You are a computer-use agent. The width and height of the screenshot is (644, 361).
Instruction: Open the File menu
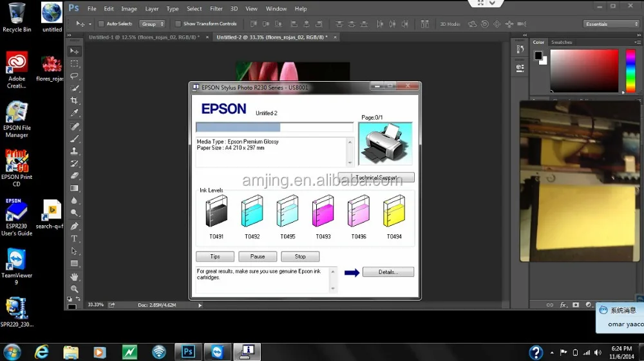(x=91, y=8)
